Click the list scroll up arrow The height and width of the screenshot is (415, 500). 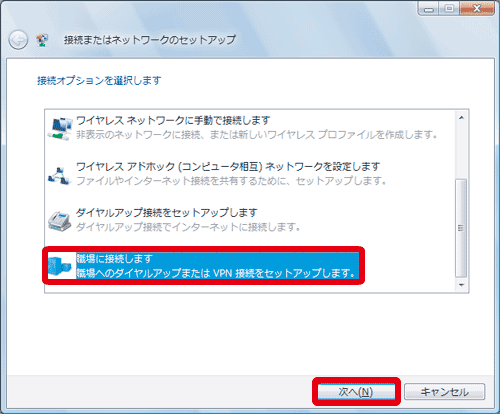click(x=461, y=117)
